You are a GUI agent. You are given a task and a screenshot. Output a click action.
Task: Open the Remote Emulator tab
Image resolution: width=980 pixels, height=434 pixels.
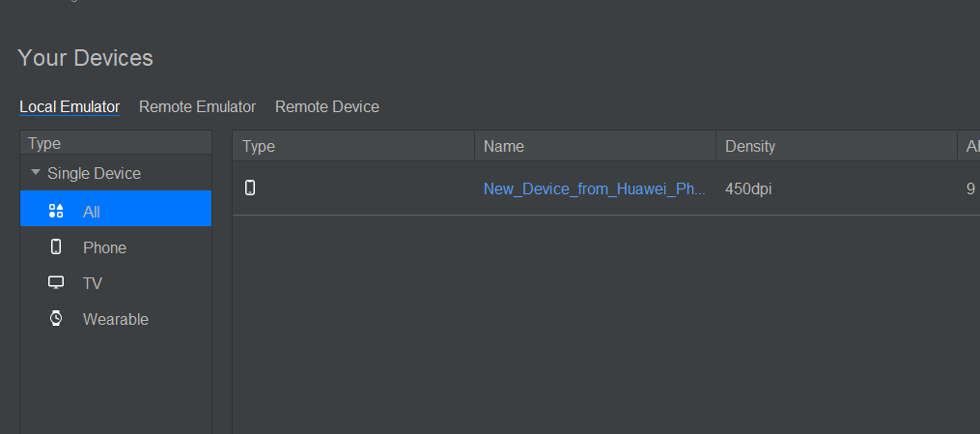[x=197, y=106]
